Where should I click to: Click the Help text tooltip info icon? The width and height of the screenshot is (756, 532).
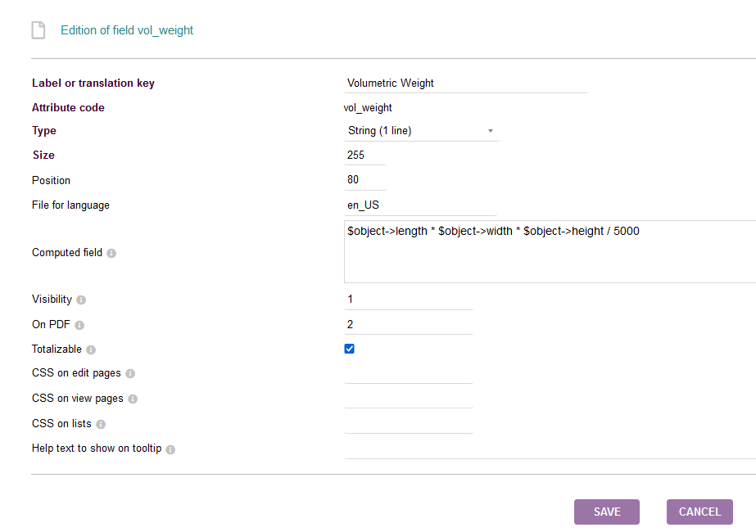coord(170,449)
